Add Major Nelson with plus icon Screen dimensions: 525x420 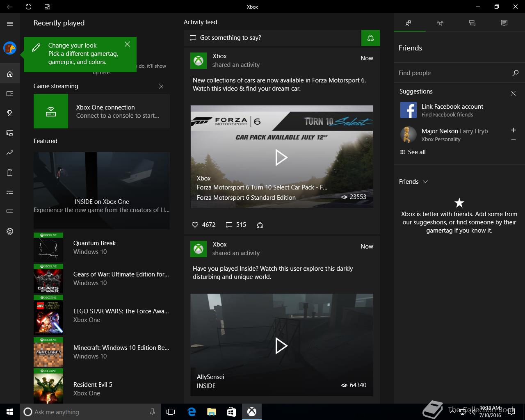point(513,130)
